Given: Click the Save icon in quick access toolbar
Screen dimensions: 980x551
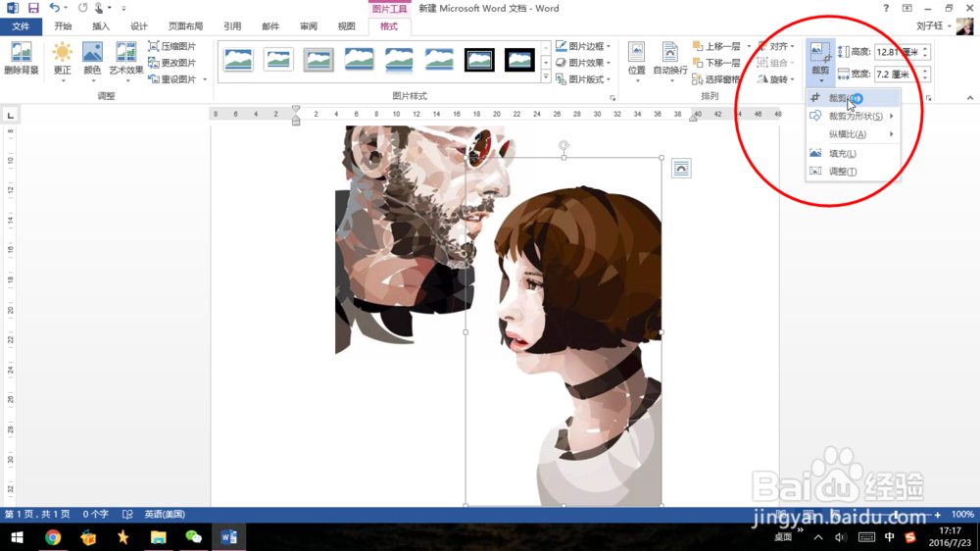Looking at the screenshot, I should point(33,8).
